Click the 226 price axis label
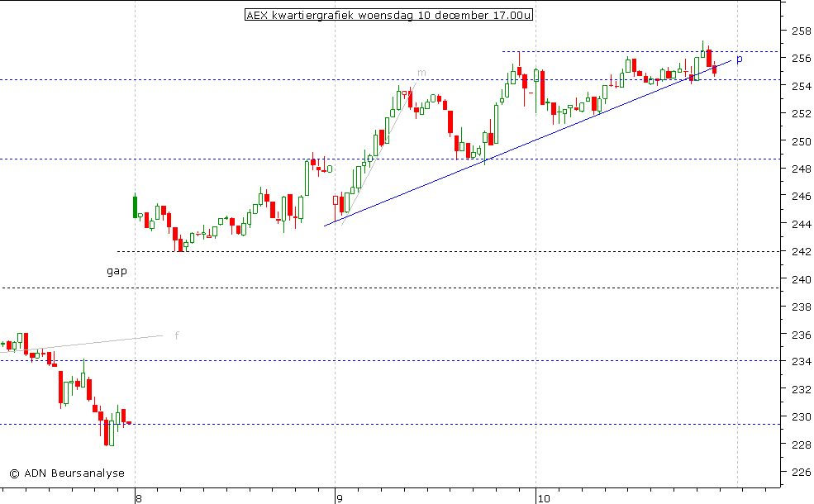The width and height of the screenshot is (814, 504). (801, 473)
